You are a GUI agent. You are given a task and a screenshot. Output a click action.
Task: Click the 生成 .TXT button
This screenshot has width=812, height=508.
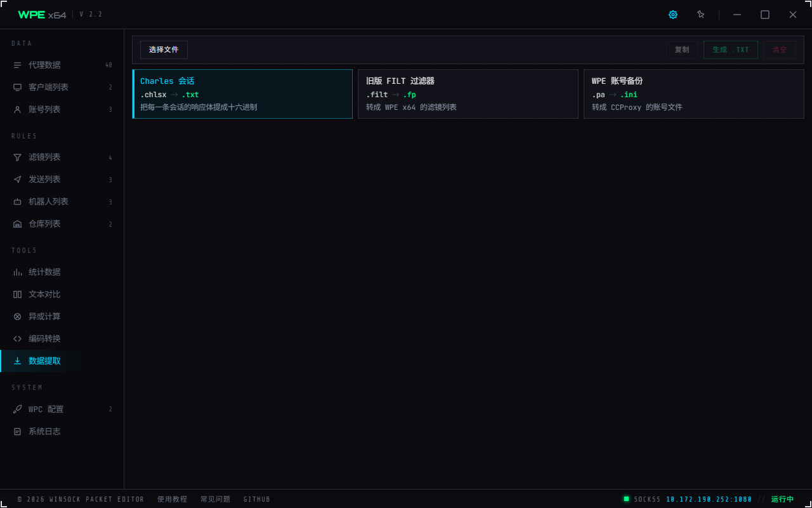coord(731,50)
